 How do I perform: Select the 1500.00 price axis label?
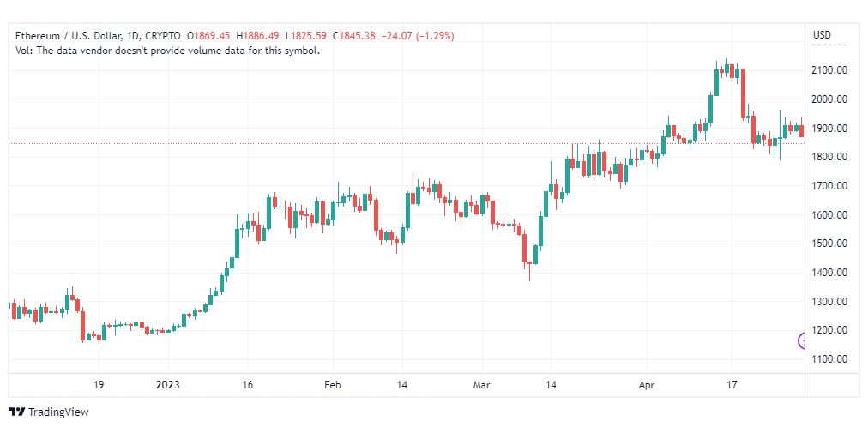[x=829, y=244]
